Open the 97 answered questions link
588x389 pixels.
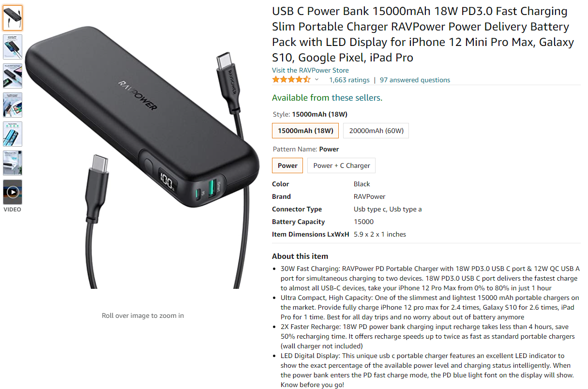click(x=415, y=80)
